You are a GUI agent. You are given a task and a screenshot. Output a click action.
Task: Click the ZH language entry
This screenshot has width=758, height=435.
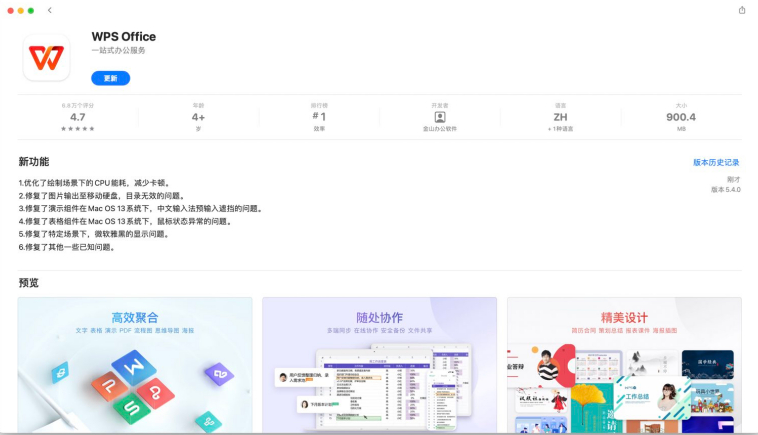point(560,117)
